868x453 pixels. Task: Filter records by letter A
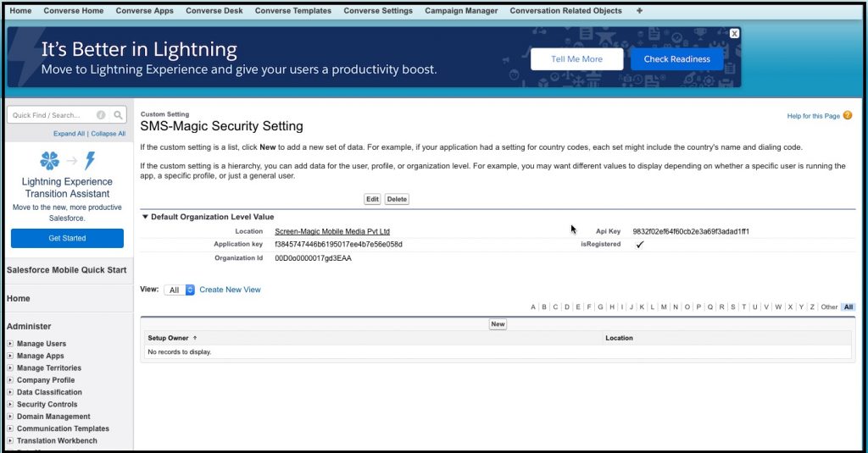pyautogui.click(x=533, y=307)
